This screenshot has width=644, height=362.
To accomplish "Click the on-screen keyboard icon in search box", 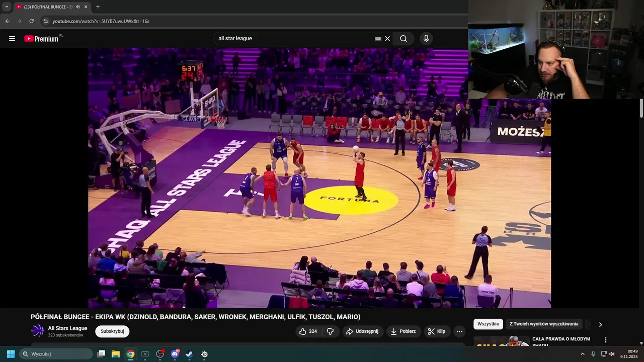I will coord(378,39).
